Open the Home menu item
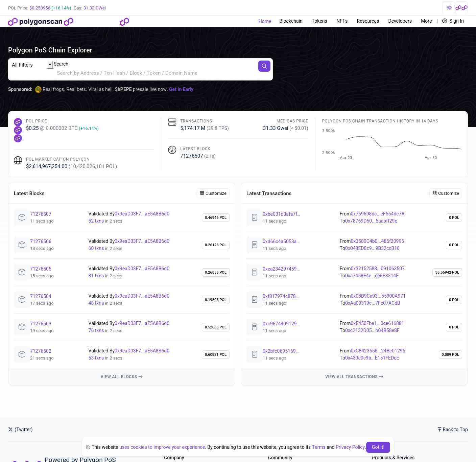Image resolution: width=476 pixels, height=462 pixels. (265, 21)
